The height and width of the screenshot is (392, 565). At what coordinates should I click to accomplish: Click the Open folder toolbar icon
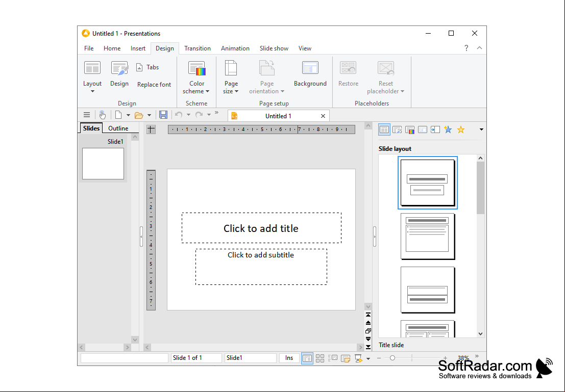[x=139, y=115]
